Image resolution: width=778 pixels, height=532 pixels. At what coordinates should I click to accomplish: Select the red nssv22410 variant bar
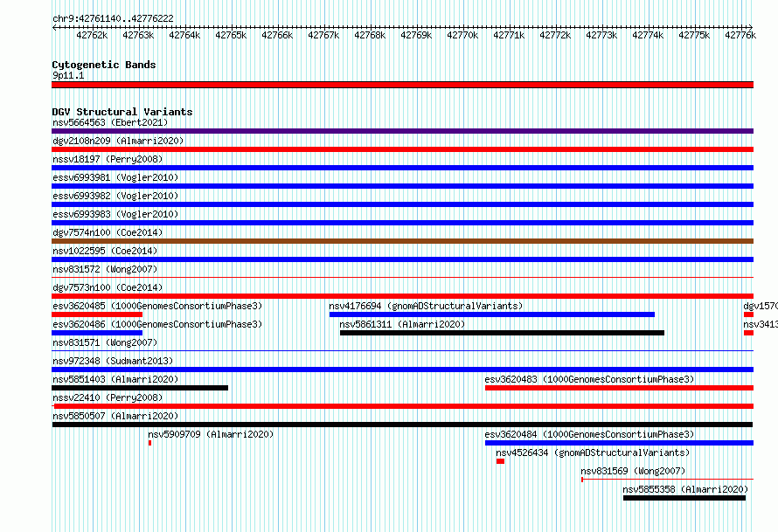click(402, 406)
